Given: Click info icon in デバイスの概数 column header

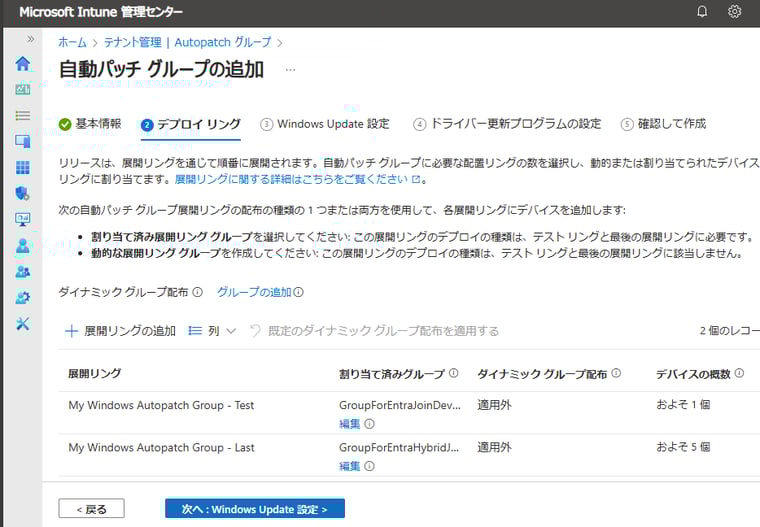Looking at the screenshot, I should click(x=739, y=373).
